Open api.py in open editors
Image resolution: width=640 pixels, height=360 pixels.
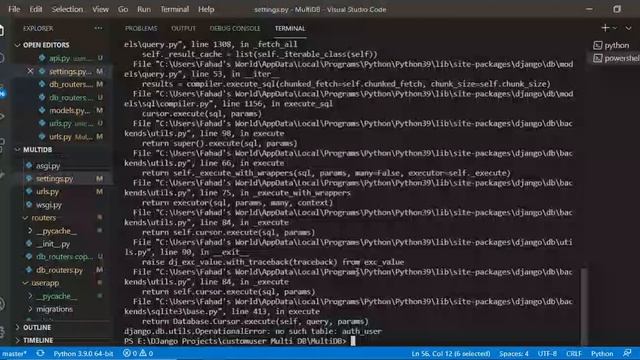[x=59, y=58]
